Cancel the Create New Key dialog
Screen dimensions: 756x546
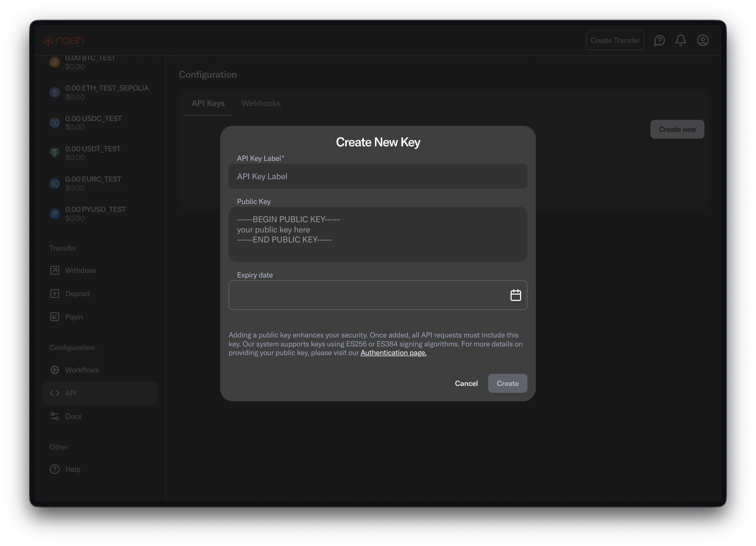pyautogui.click(x=466, y=383)
